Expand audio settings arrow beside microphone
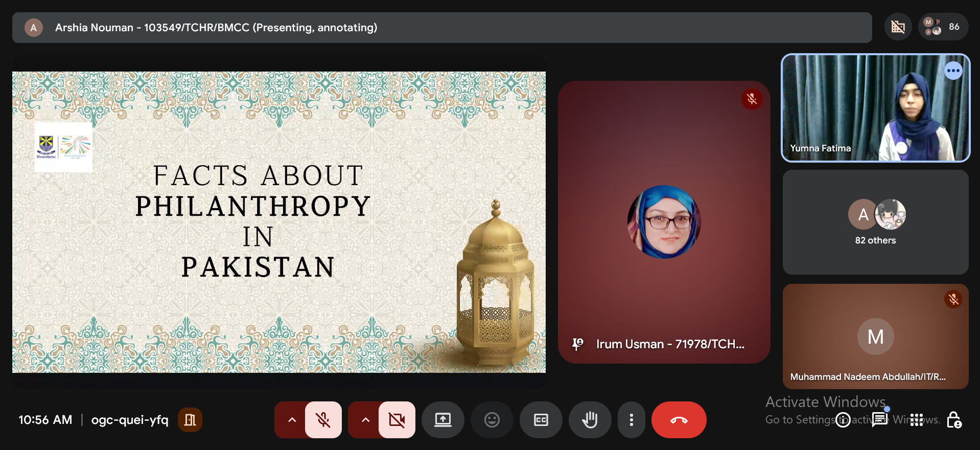This screenshot has width=980, height=450. (292, 420)
